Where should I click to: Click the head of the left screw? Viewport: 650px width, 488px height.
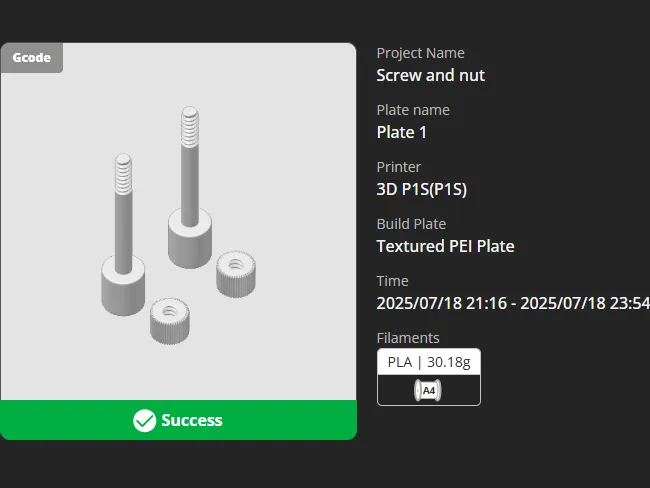[123, 286]
